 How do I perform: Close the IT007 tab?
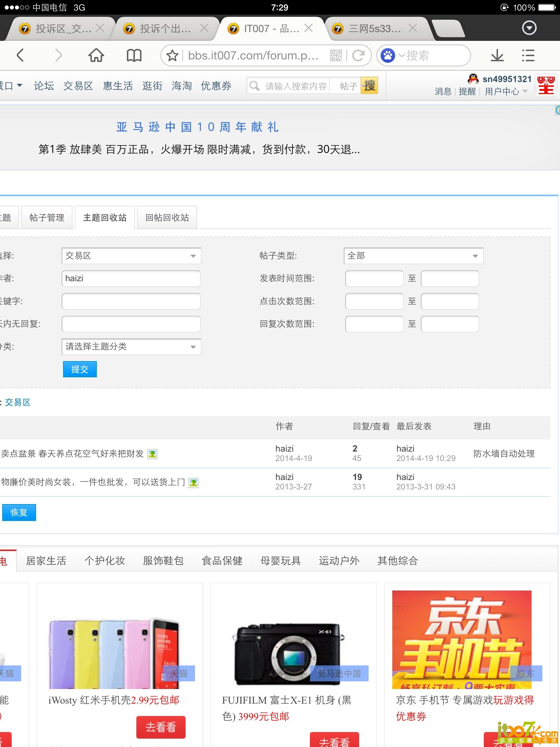point(308,28)
